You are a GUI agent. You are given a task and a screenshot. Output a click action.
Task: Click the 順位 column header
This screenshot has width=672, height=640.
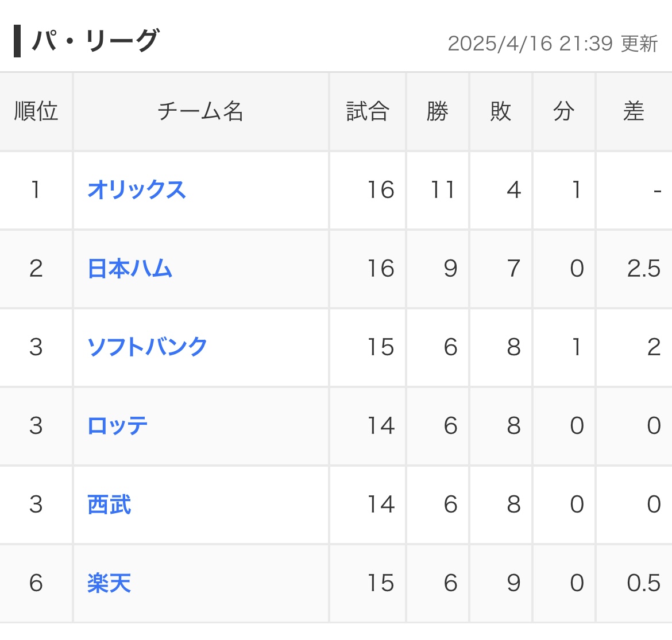pyautogui.click(x=36, y=111)
